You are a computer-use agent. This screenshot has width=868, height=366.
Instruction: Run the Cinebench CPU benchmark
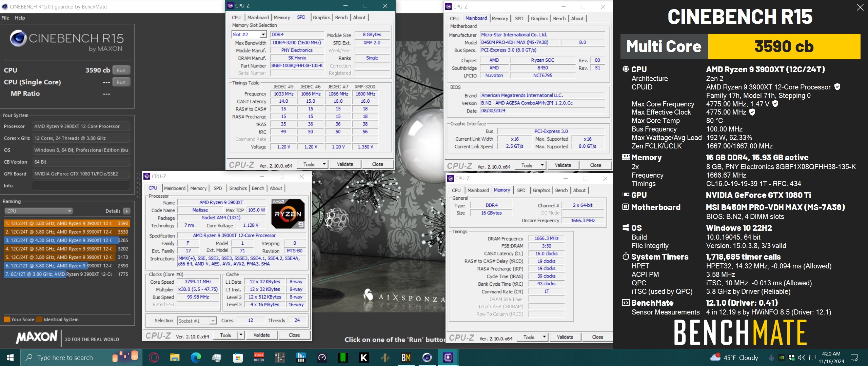(121, 70)
